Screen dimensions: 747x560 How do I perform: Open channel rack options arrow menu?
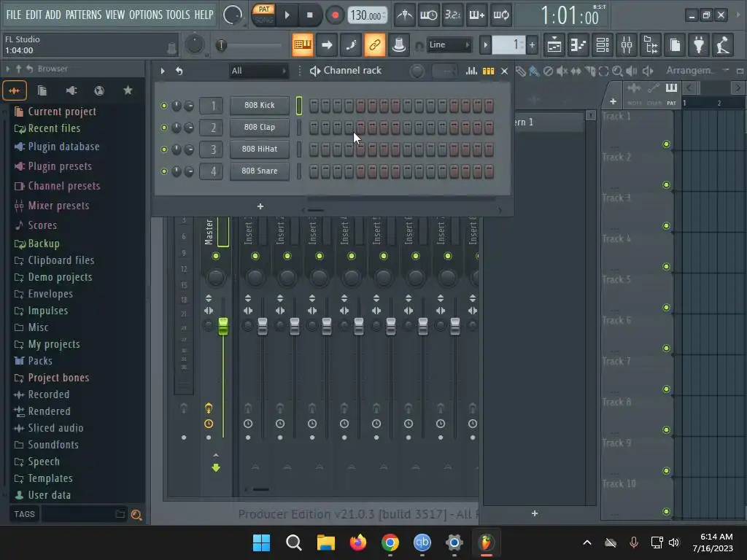click(163, 71)
